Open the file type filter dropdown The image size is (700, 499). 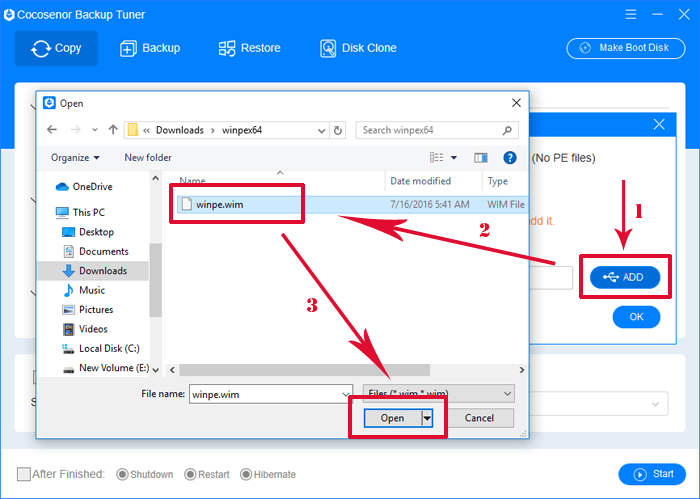[x=438, y=394]
